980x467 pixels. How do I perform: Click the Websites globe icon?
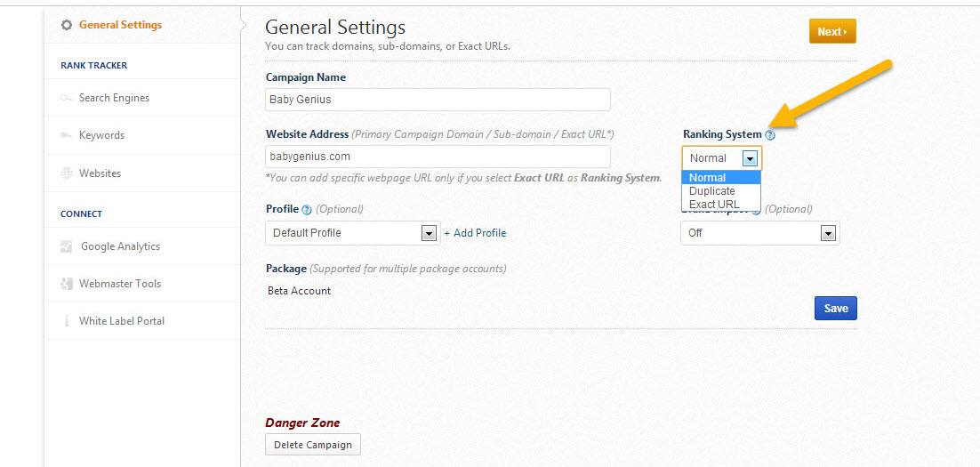pos(66,173)
